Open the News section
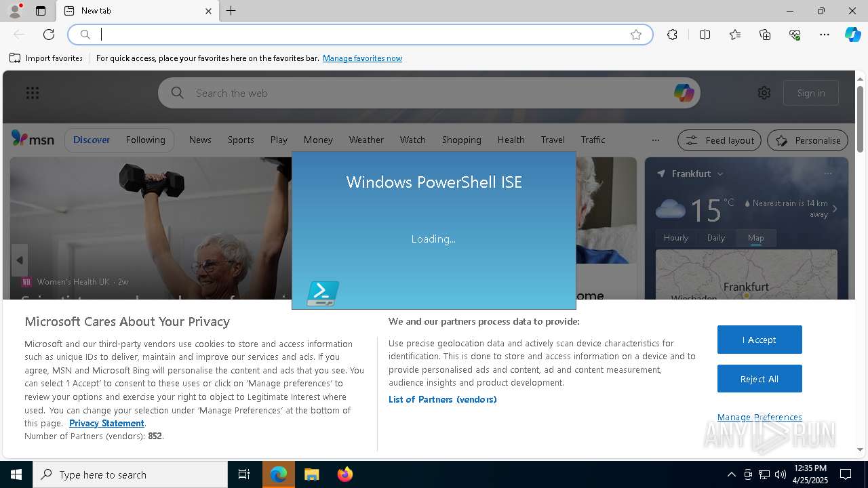 [200, 140]
